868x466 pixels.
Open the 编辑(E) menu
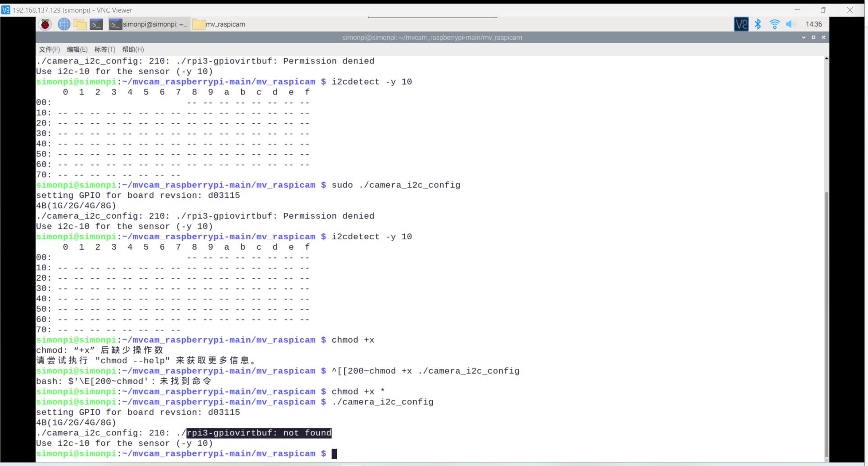[77, 49]
